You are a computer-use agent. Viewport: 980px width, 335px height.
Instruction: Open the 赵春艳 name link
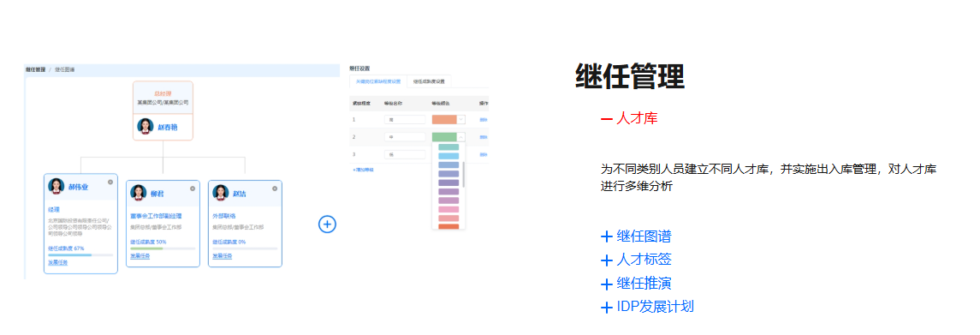coord(168,127)
